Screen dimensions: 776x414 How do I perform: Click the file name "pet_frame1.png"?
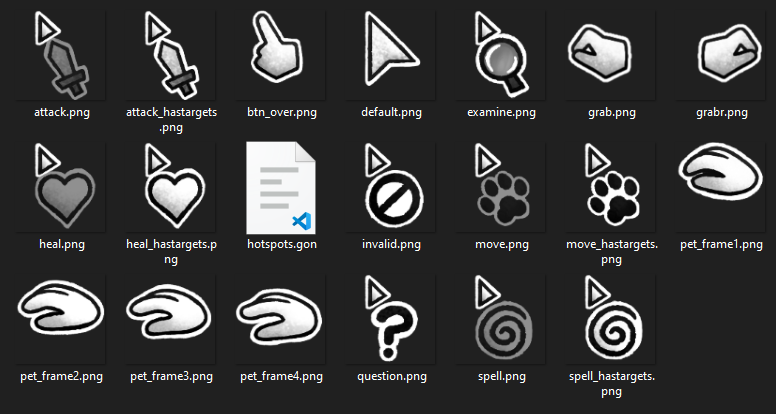tap(721, 244)
